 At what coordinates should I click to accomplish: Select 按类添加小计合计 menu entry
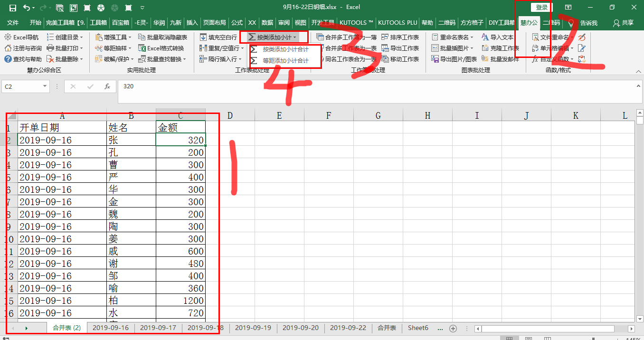coord(285,49)
